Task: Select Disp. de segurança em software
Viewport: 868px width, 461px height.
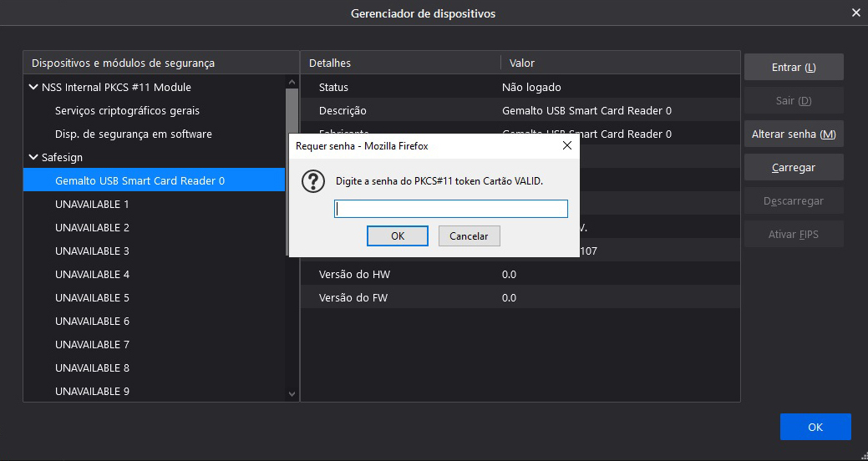Action: coord(133,134)
